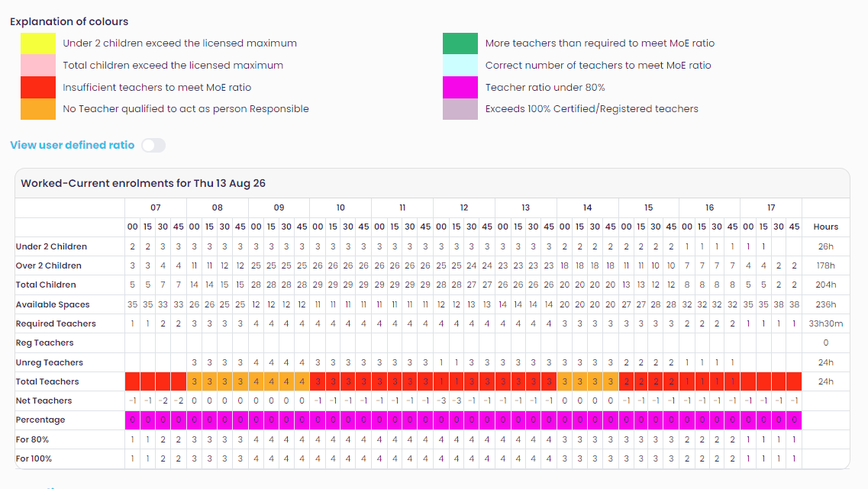Click the light cyan Correct number of teachers swatch
The height and width of the screenshot is (489, 868).
click(x=460, y=66)
